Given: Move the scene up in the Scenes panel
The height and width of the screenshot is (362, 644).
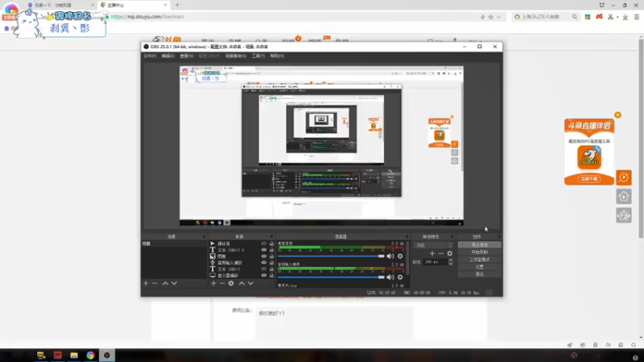Looking at the screenshot, I should 165,283.
